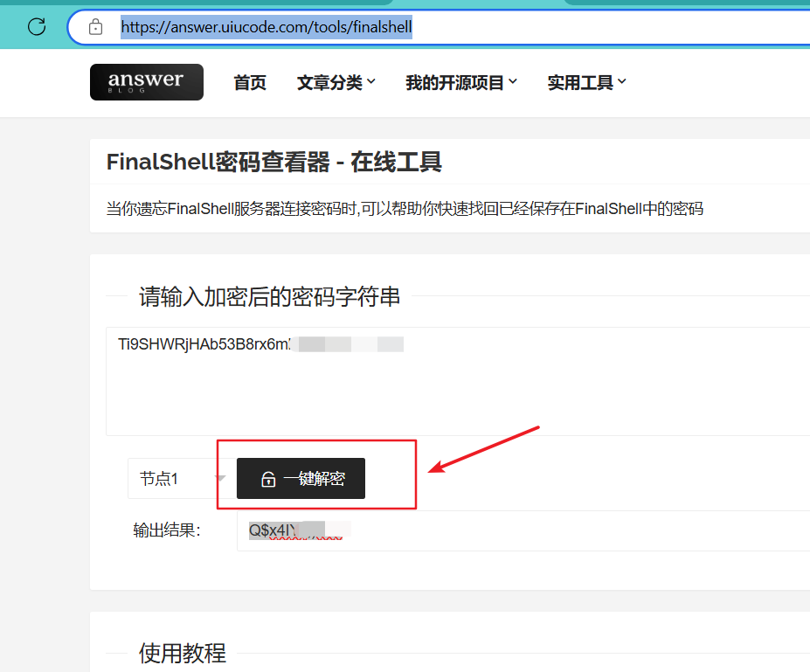
Task: Expand the 我的开源项目 dropdown
Action: click(x=461, y=81)
